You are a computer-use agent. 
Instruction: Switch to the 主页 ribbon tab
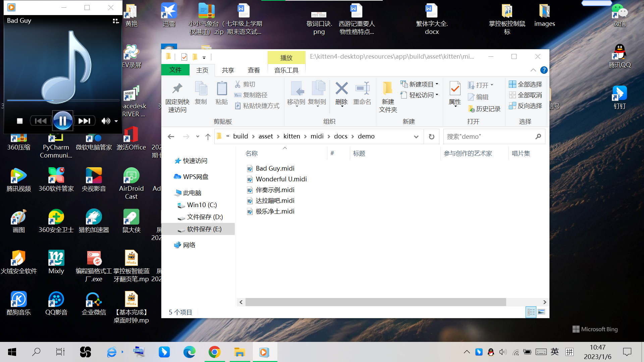click(x=202, y=70)
